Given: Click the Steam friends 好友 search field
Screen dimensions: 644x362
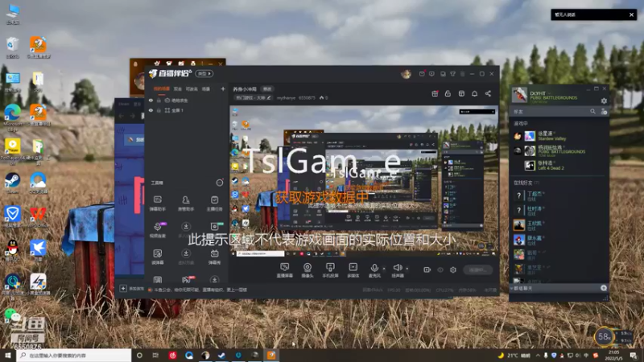Looking at the screenshot, I should tap(550, 112).
